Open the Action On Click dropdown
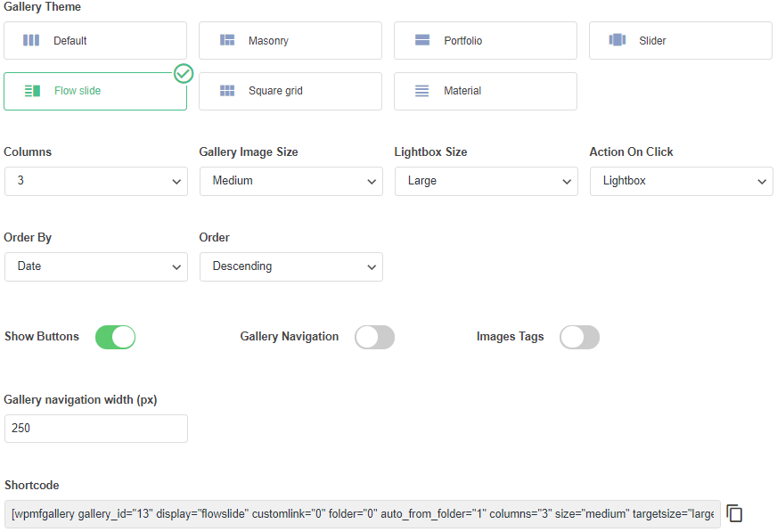The height and width of the screenshot is (532, 777). 681,181
